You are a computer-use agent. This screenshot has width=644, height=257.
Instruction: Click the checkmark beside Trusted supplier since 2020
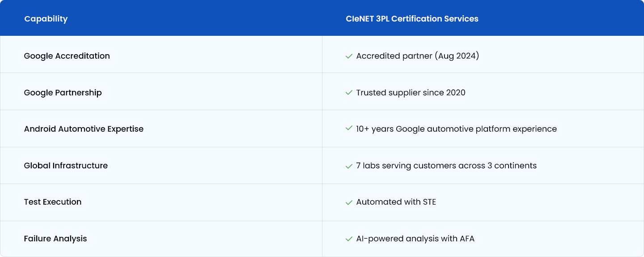pyautogui.click(x=349, y=93)
